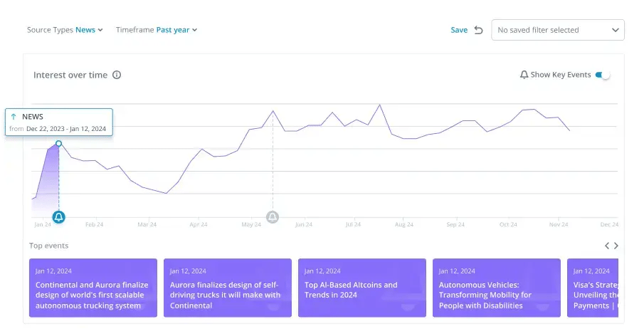Image resolution: width=644 pixels, height=329 pixels.
Task: Open Aurora finalizes self-driving trucks event card
Action: coord(228,288)
